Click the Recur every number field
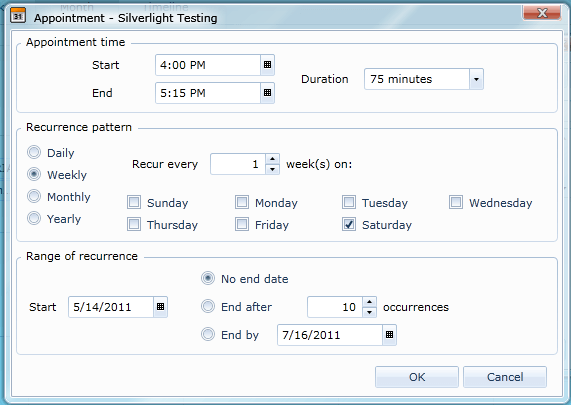Viewport: 571px width, 405px height. click(238, 164)
